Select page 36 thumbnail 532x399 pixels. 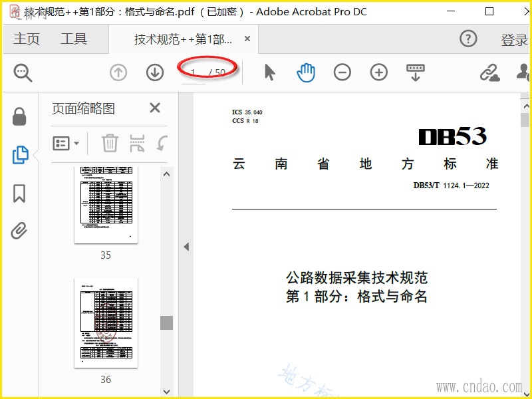[106, 323]
